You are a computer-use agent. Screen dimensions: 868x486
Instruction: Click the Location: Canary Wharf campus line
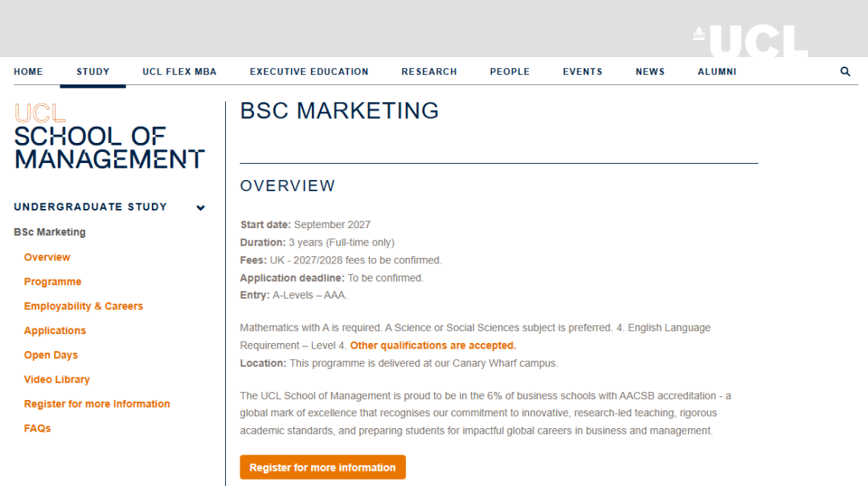[x=399, y=363]
